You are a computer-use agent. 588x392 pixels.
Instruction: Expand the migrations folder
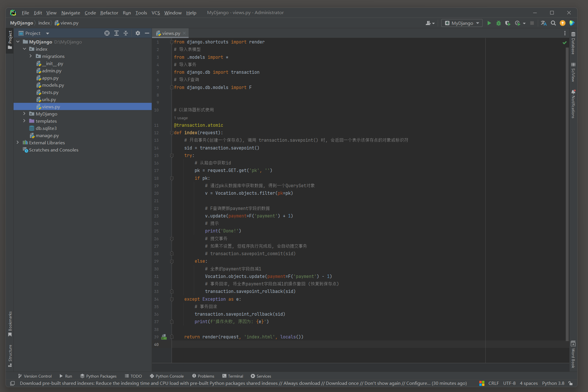31,56
